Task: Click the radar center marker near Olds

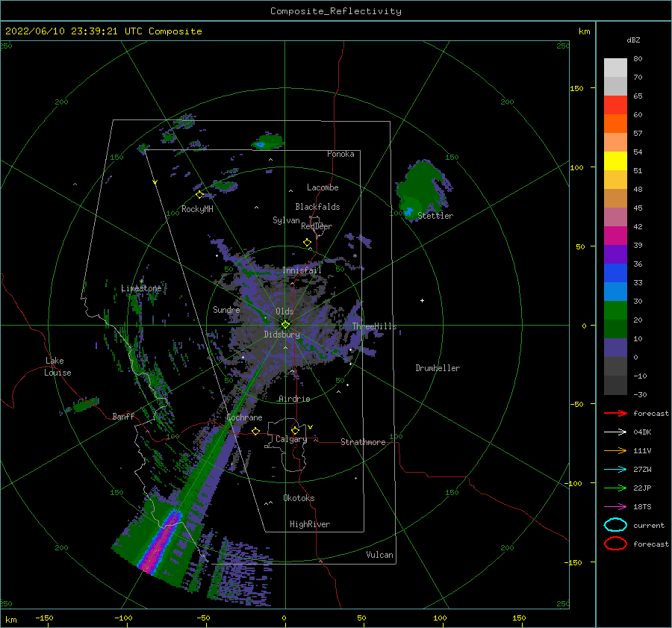Action: 285,325
